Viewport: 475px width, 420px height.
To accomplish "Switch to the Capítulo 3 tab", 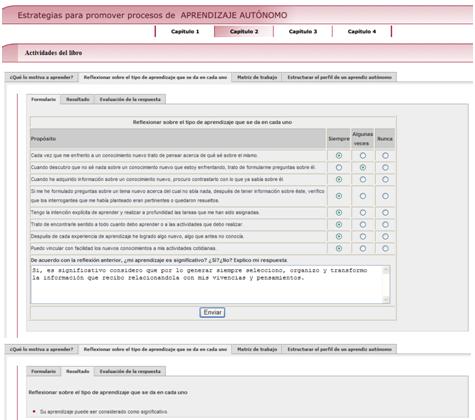I will [x=303, y=31].
